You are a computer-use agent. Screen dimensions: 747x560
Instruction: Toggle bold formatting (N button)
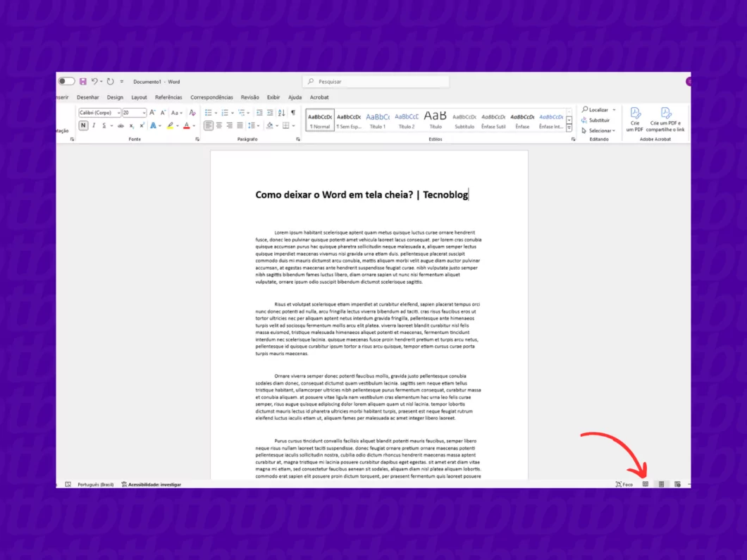coord(83,125)
